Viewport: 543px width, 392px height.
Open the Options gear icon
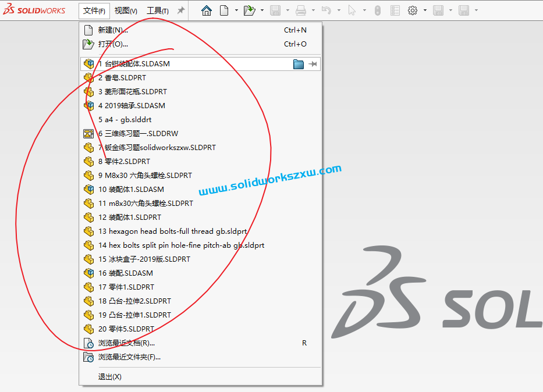(x=413, y=10)
